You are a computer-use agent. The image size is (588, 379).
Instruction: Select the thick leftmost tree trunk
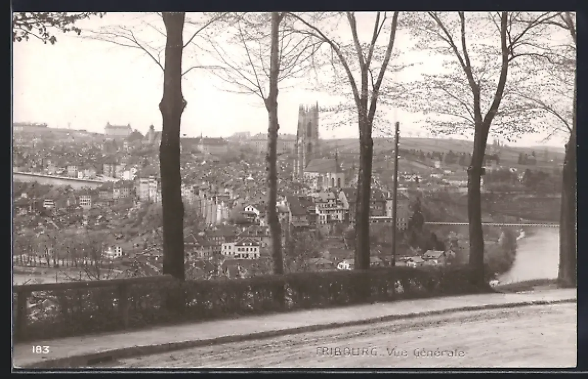pyautogui.click(x=172, y=147)
